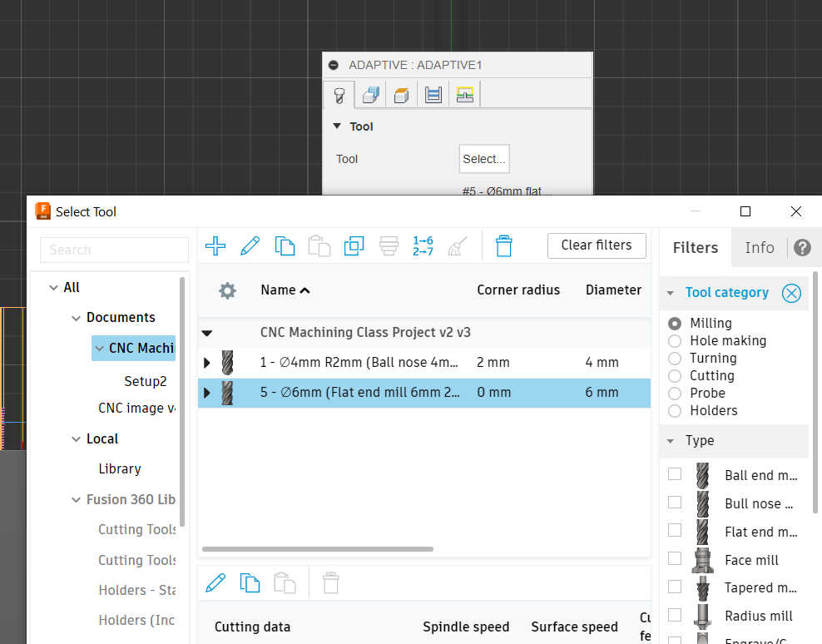Select the Turning tool category
This screenshot has width=822, height=644.
pos(675,359)
